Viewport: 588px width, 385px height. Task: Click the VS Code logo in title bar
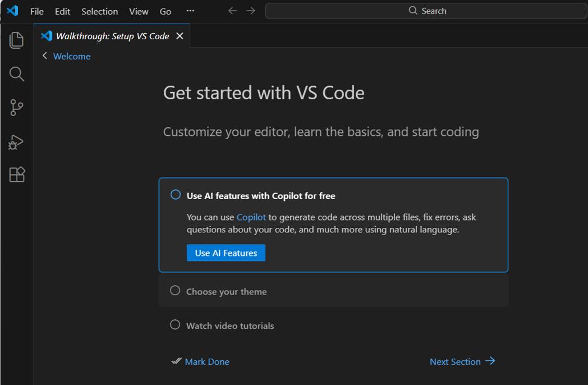click(12, 11)
